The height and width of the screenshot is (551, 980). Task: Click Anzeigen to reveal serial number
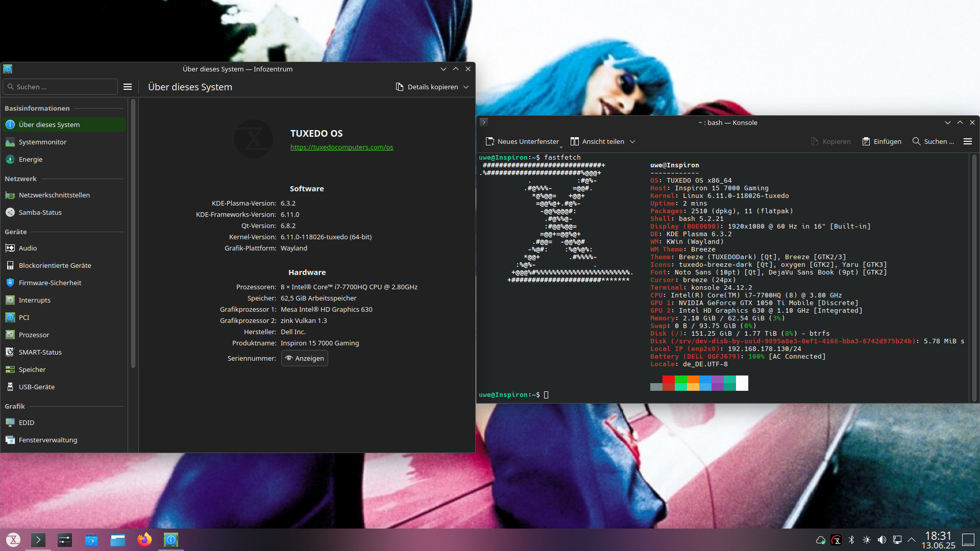tap(305, 358)
